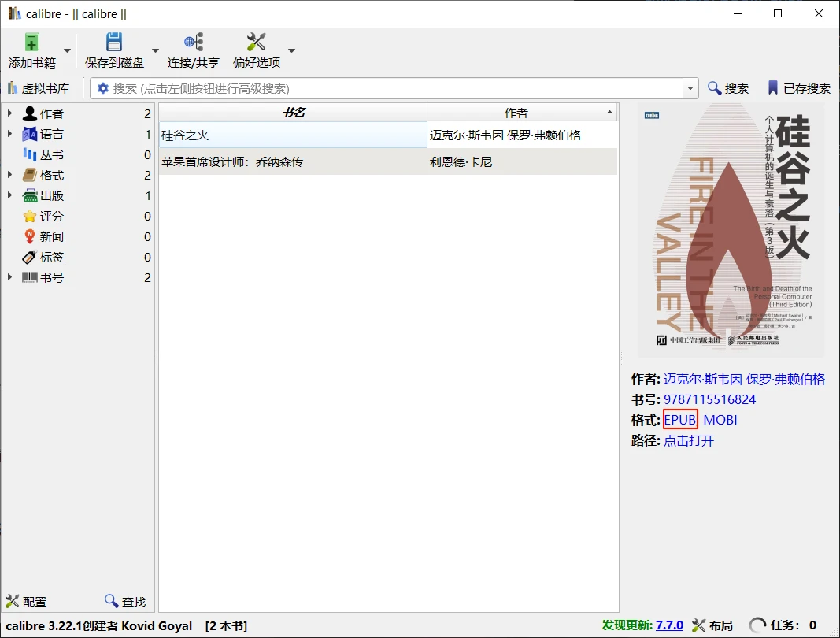This screenshot has height=638, width=840.
Task: Click the count 2 beside 作者 row
Action: [147, 113]
